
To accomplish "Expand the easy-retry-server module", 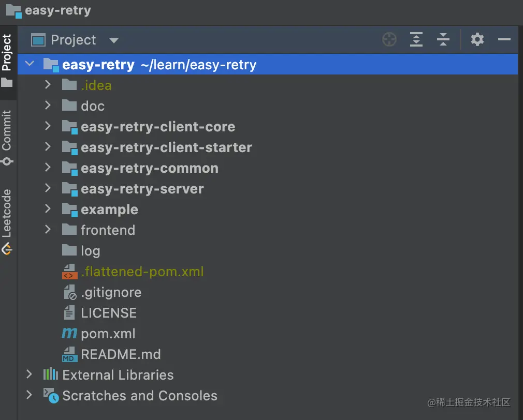I will [48, 188].
